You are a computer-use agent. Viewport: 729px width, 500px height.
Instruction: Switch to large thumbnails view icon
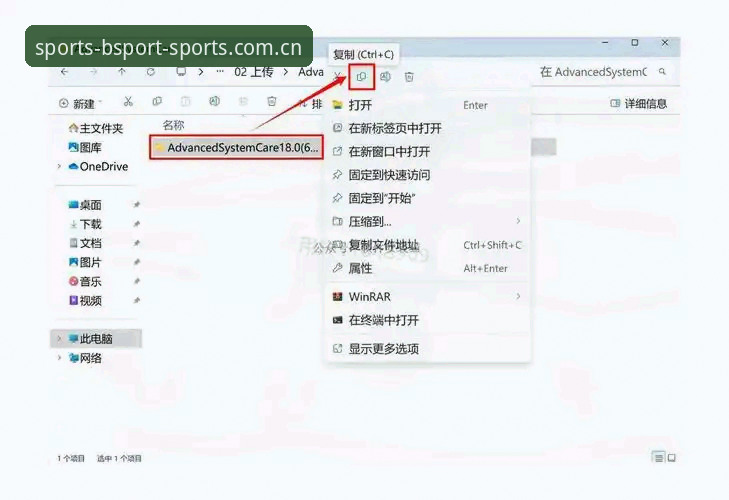pyautogui.click(x=671, y=458)
